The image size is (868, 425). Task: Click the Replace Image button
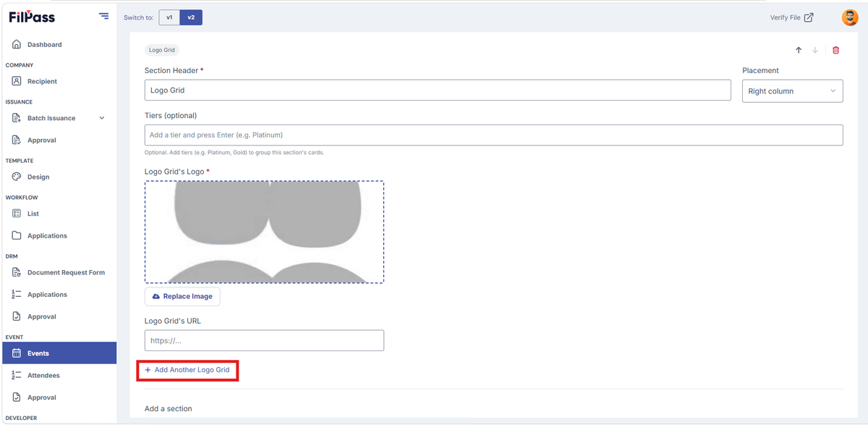coord(182,297)
